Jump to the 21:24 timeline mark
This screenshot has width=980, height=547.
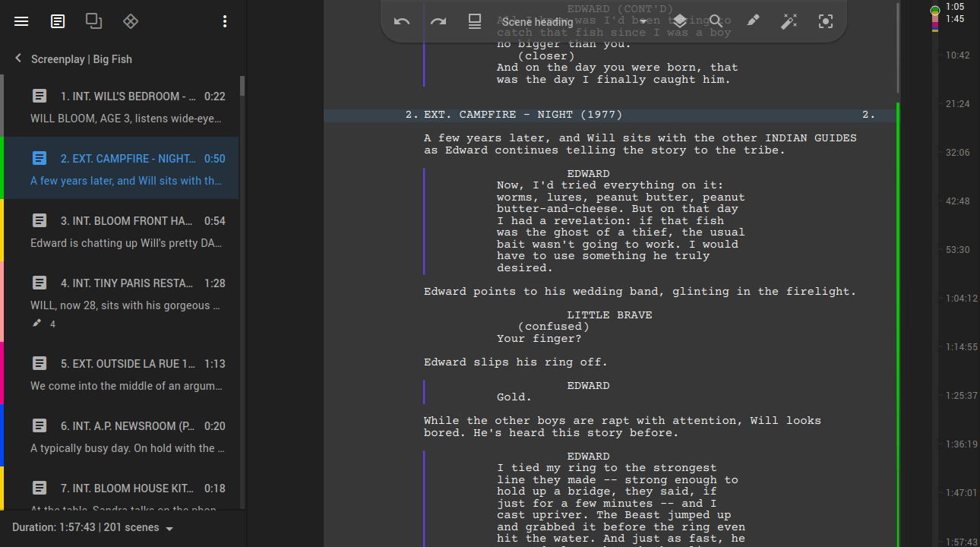(957, 104)
